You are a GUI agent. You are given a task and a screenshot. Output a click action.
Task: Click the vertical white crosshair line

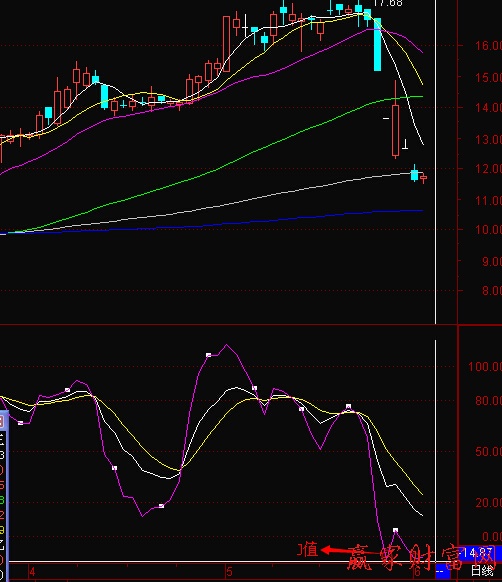click(436, 161)
